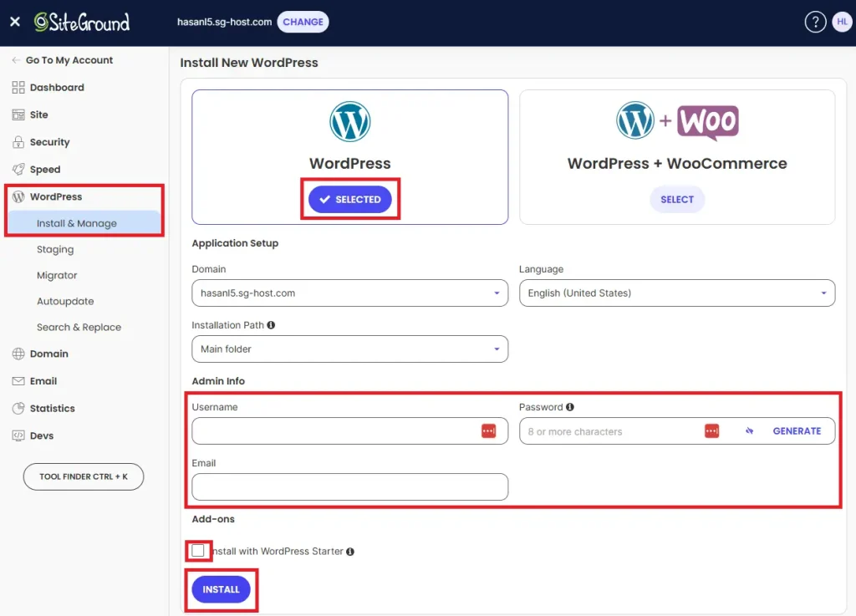This screenshot has width=856, height=616.
Task: Click the WordPress + WooCommerce card title
Action: click(677, 163)
